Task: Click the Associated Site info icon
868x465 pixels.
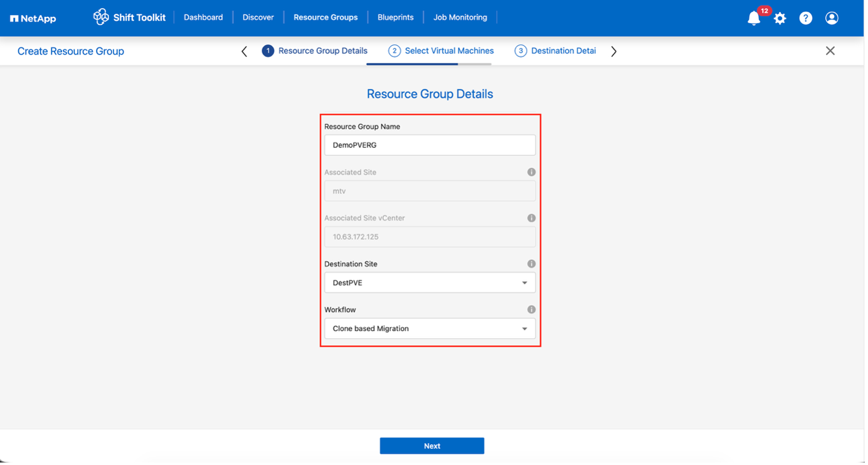Action: (531, 172)
